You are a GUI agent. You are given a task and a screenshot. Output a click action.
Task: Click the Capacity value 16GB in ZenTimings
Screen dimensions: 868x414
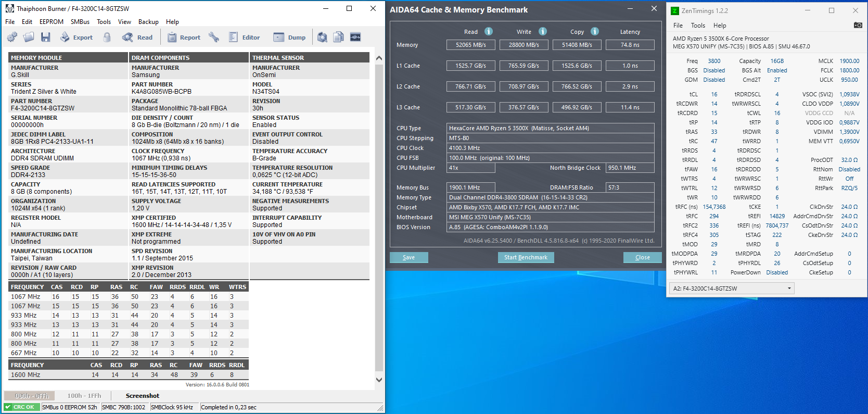click(x=777, y=61)
